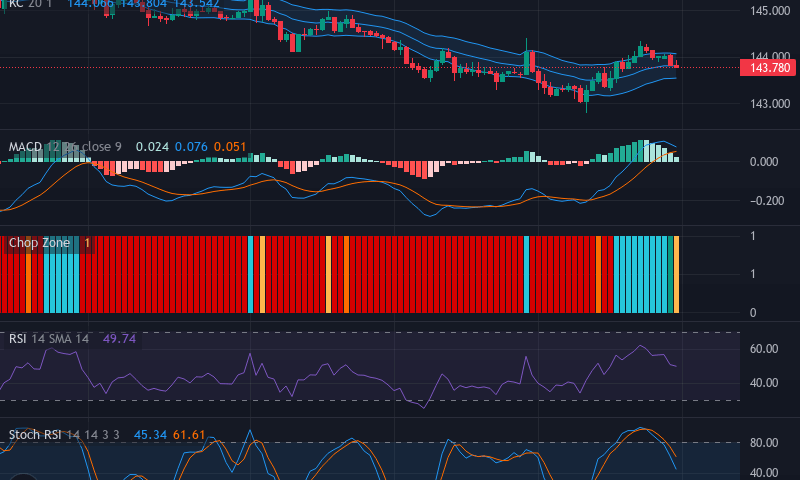Click the red current price label 143.780

coord(768,67)
